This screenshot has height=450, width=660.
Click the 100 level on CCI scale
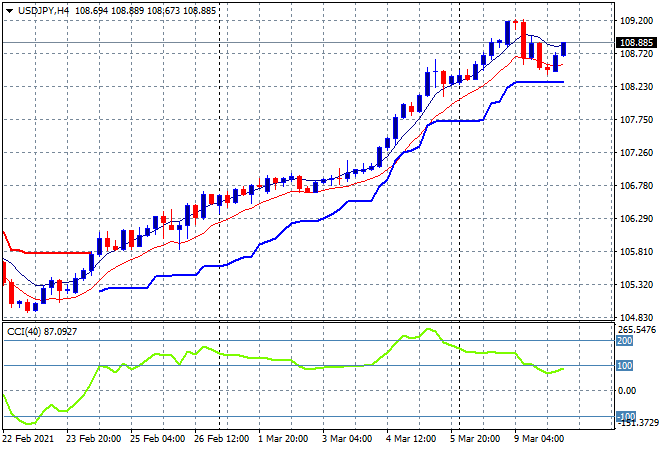(x=627, y=366)
